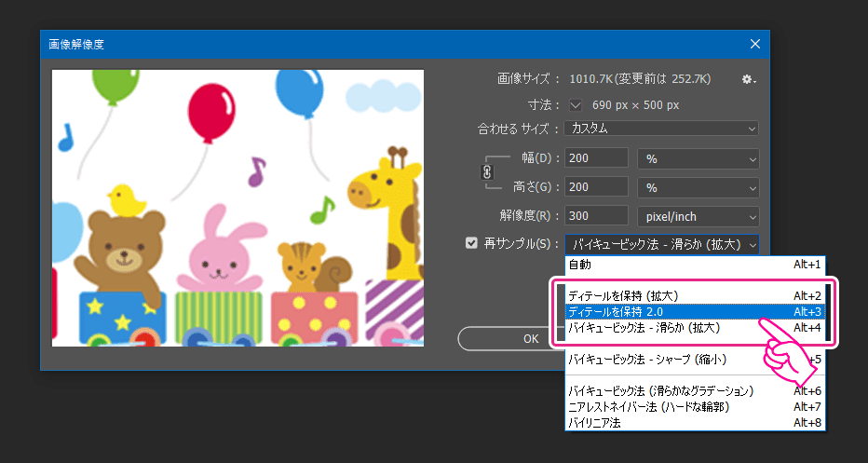Click the animal train preview image
Image resolution: width=868 pixels, height=463 pixels.
(237, 208)
